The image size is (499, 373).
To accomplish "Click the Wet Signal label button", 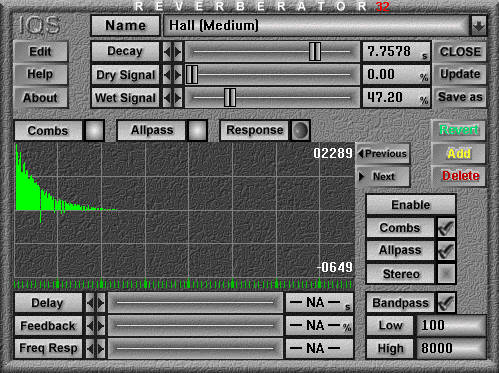I will (x=125, y=98).
